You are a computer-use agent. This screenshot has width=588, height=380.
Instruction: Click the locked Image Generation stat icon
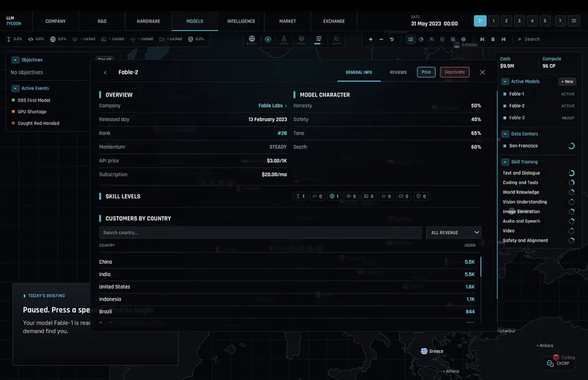[104, 39]
